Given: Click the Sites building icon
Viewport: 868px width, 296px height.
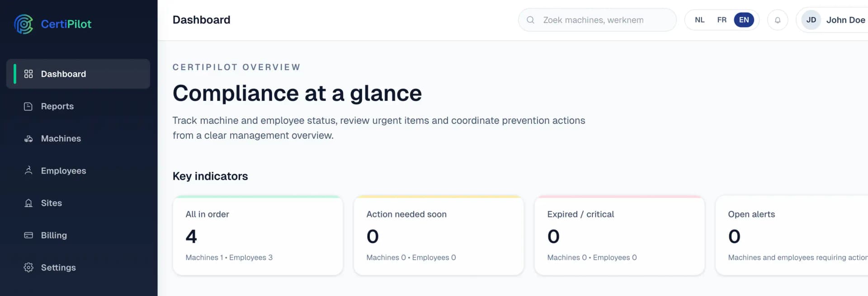Looking at the screenshot, I should pyautogui.click(x=28, y=203).
